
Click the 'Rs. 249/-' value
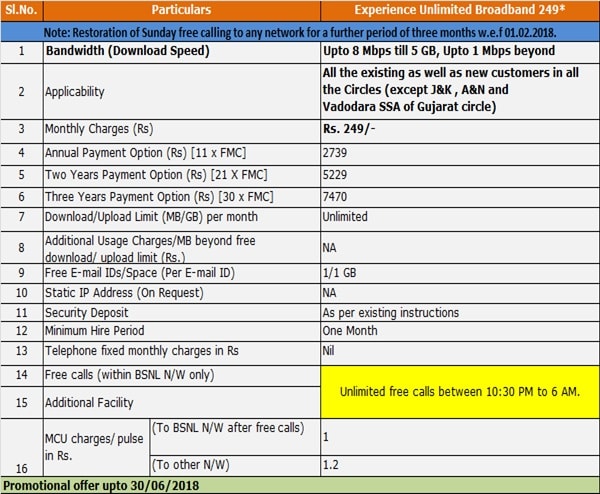point(460,131)
